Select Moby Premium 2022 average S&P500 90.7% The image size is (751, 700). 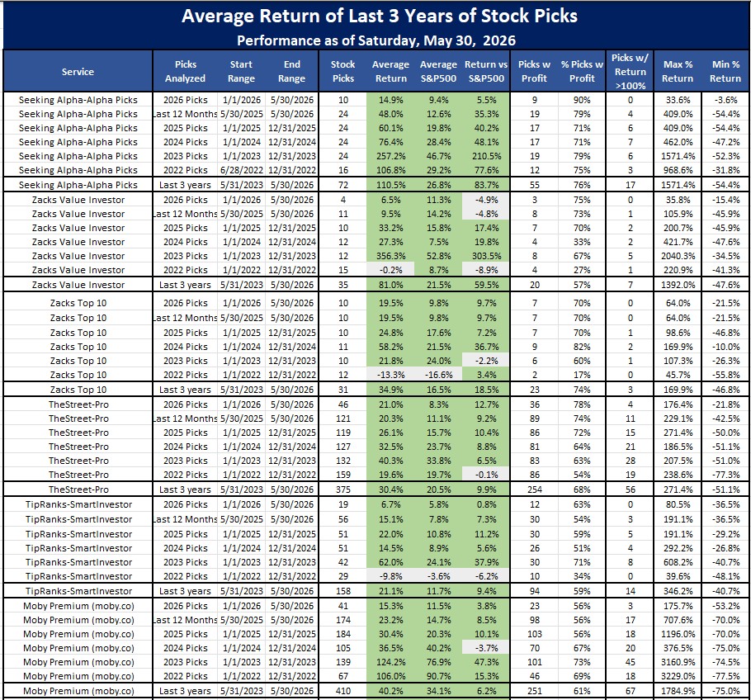pyautogui.click(x=438, y=676)
